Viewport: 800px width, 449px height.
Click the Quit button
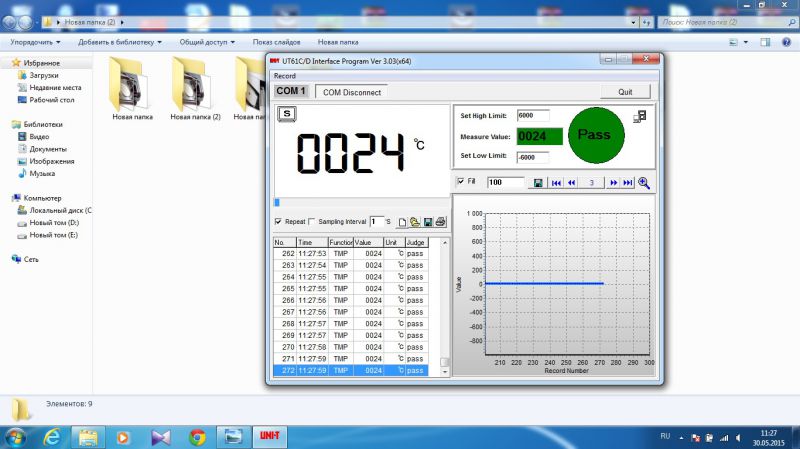click(x=625, y=92)
